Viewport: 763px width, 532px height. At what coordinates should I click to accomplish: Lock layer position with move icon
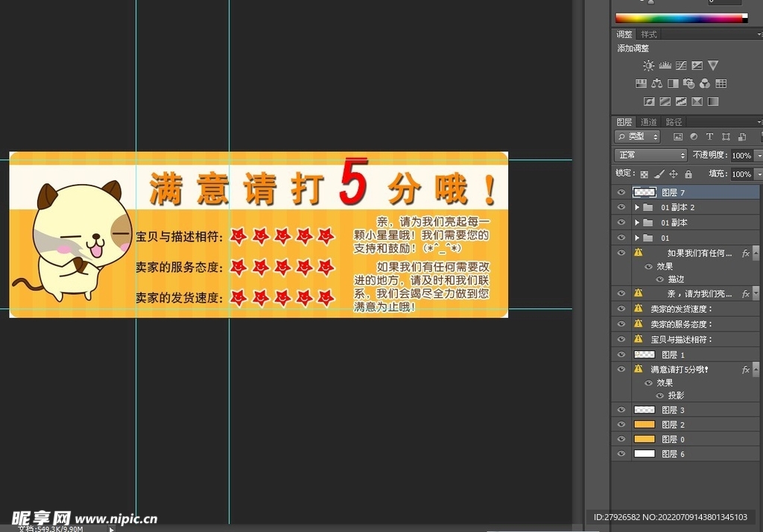click(x=674, y=174)
